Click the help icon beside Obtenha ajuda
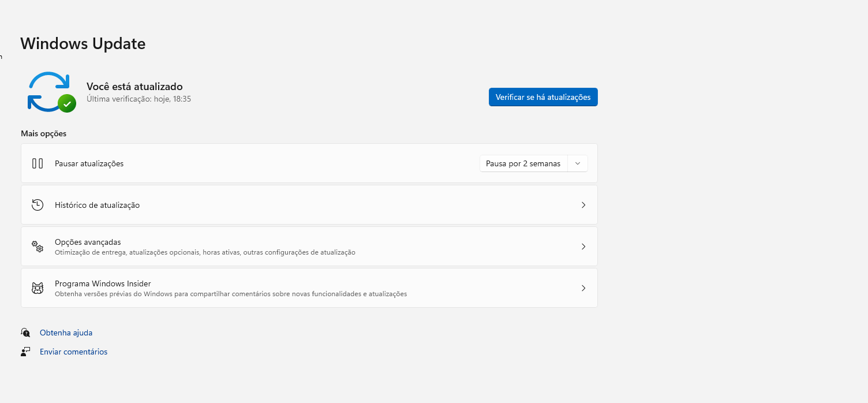Image resolution: width=868 pixels, height=403 pixels. click(25, 333)
